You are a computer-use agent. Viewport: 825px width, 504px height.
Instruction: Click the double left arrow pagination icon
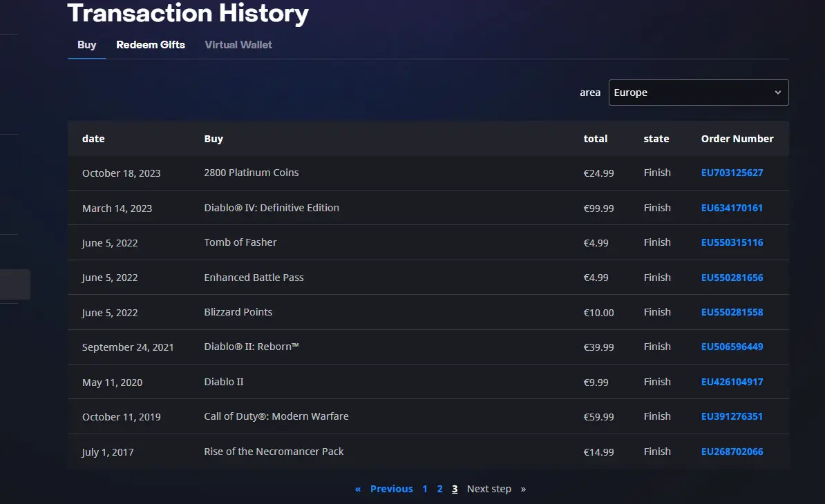coord(358,490)
